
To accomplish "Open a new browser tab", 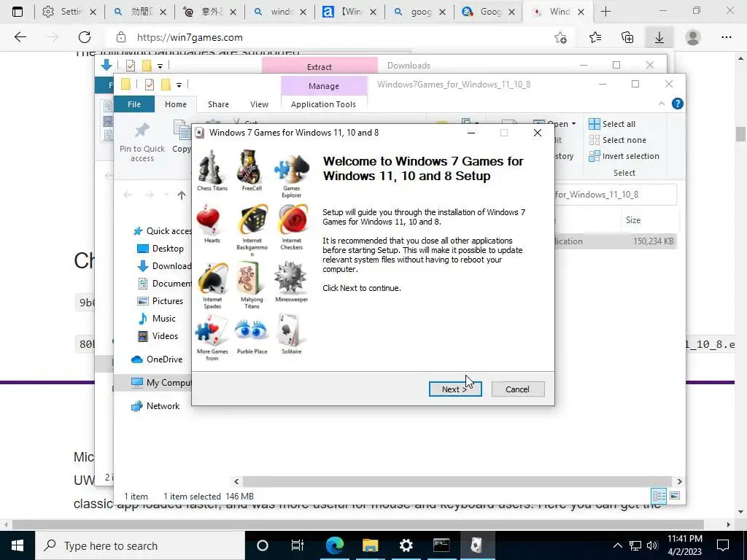I will click(x=605, y=12).
